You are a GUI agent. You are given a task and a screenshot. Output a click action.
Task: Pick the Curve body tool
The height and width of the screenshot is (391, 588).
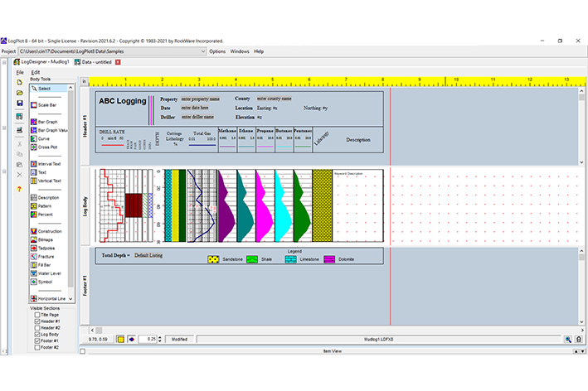pyautogui.click(x=43, y=138)
